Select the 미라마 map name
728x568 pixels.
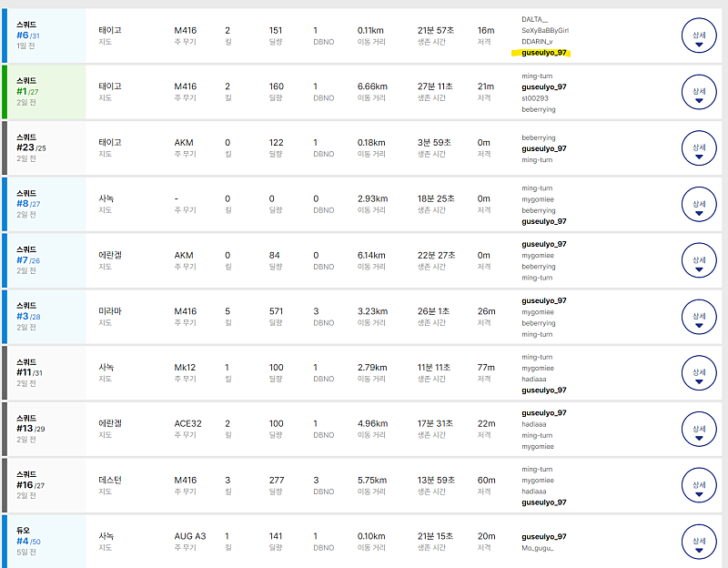[110, 311]
